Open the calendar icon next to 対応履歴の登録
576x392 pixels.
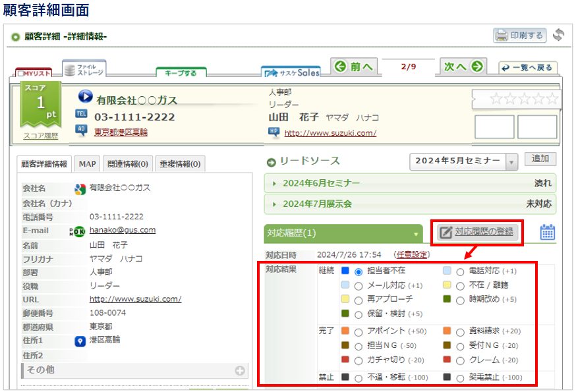pyautogui.click(x=548, y=232)
